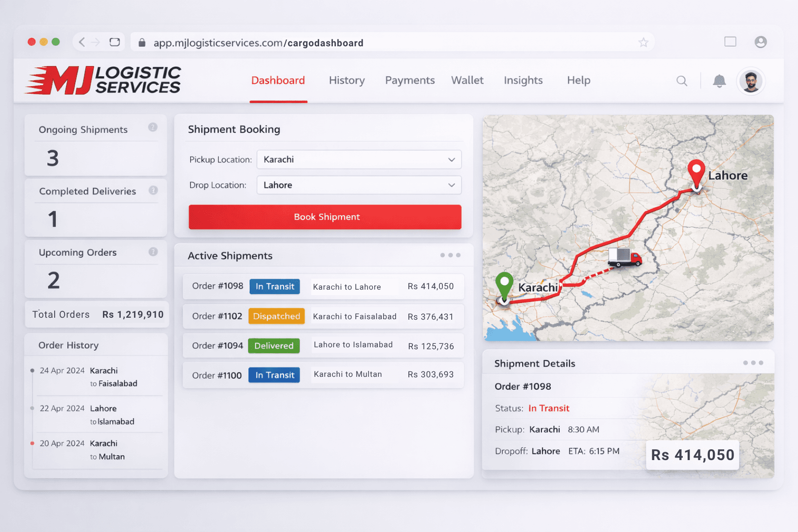This screenshot has height=532, width=798.
Task: Expand the Drop Location selector
Action: [359, 185]
